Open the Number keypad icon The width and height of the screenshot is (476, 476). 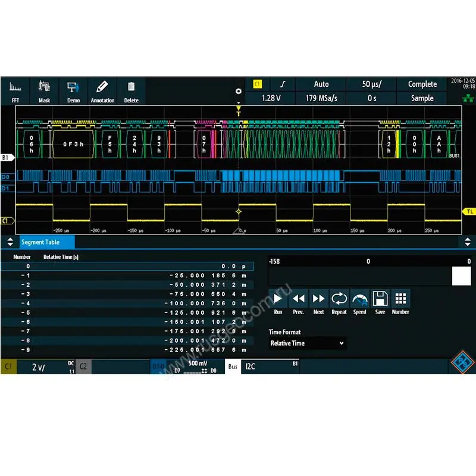pos(400,302)
